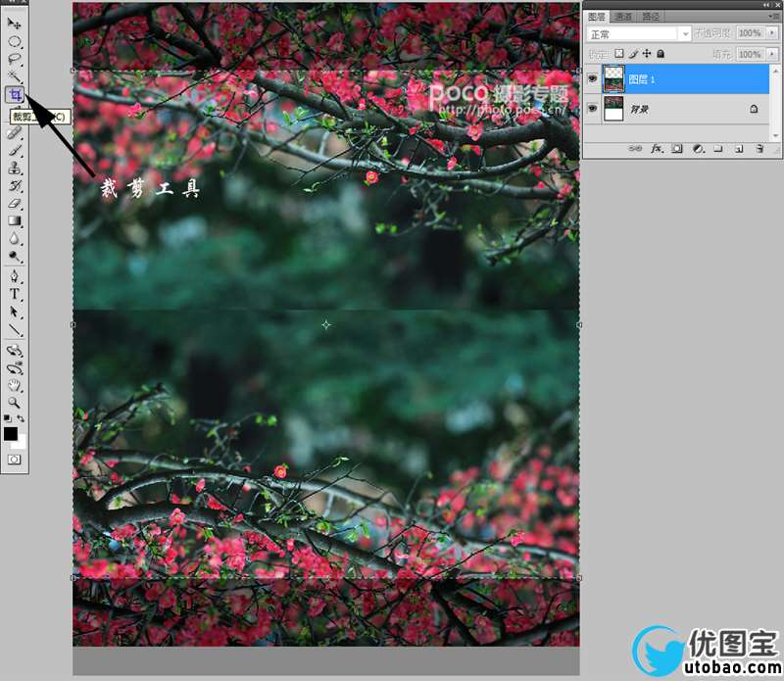Switch to the 通道 tab
This screenshot has width=784, height=681.
pos(623,17)
